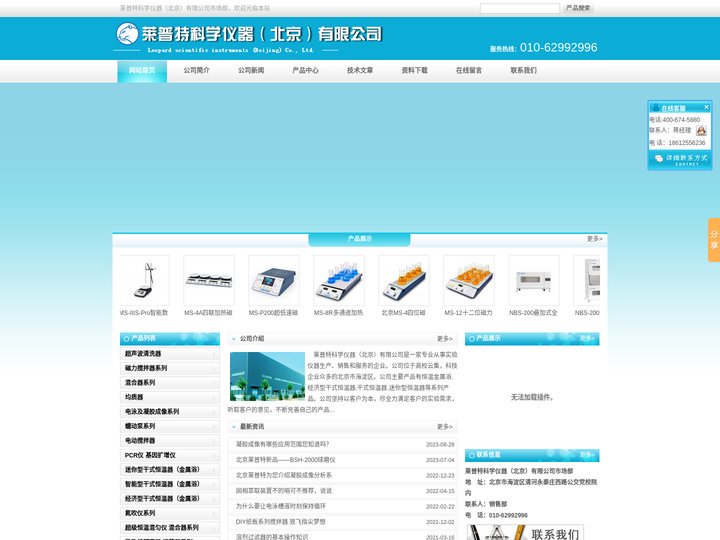Click date 2023-08-28 in news list
The image size is (720, 540).
coord(440,444)
